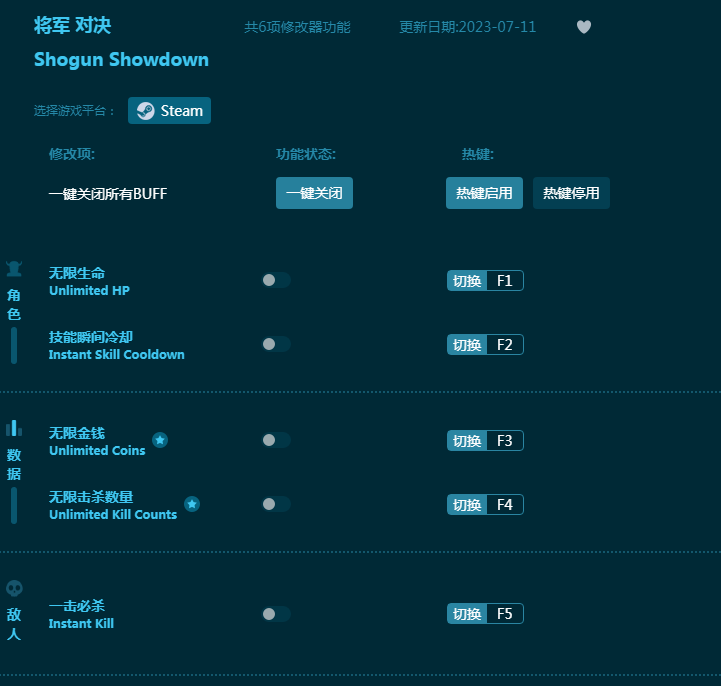Image resolution: width=721 pixels, height=686 pixels.
Task: Click the character section helmet icon
Action: point(14,269)
